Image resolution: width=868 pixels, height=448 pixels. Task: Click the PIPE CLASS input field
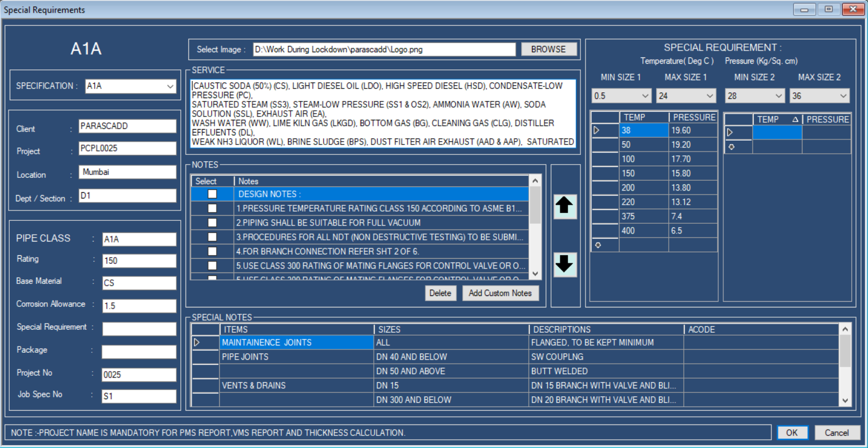pyautogui.click(x=139, y=239)
